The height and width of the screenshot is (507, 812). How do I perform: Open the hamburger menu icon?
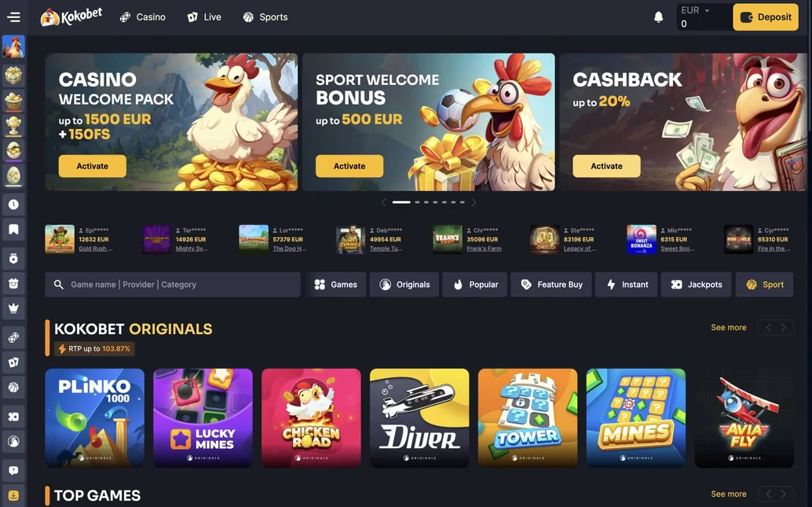(x=13, y=17)
